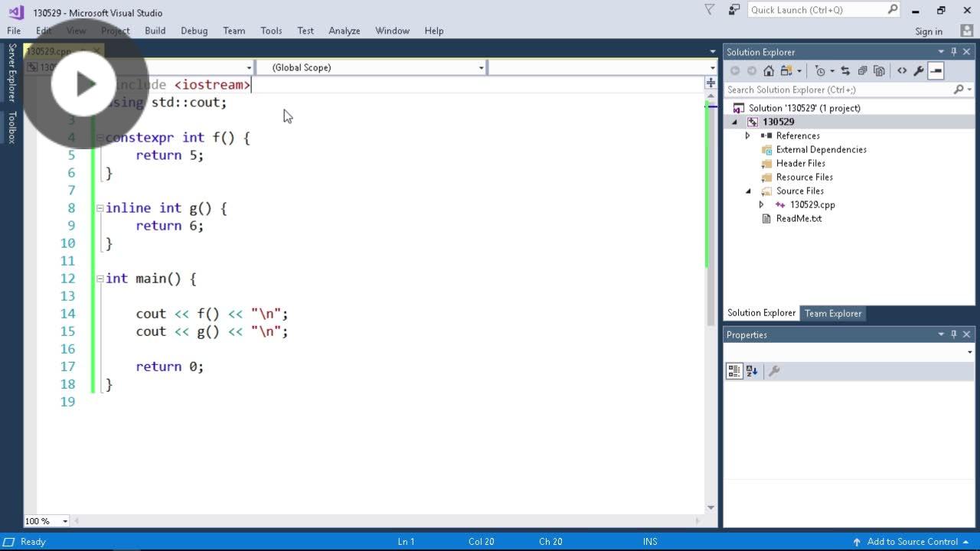
Task: Go to Solution Explorer Home
Action: (x=769, y=70)
